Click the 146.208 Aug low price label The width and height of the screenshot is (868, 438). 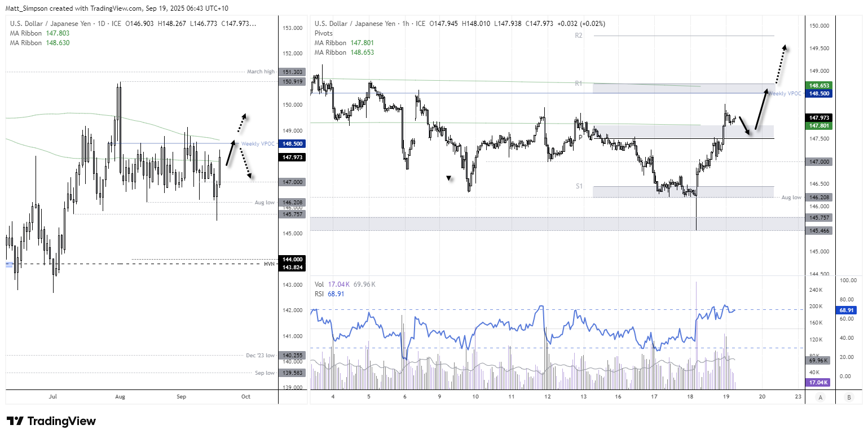(x=818, y=197)
